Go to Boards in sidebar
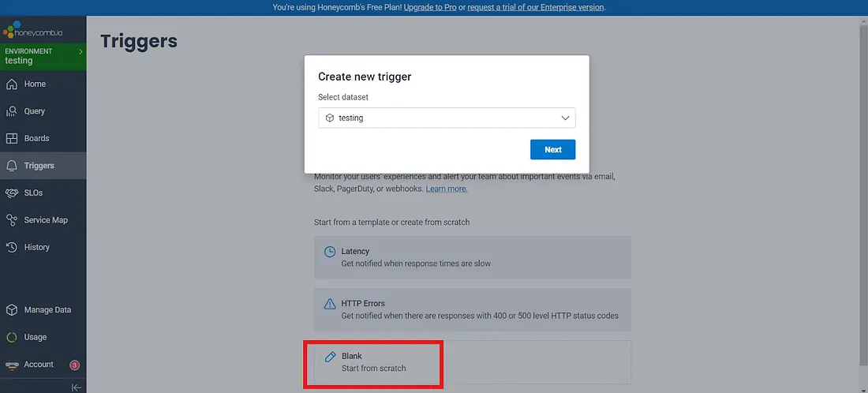The height and width of the screenshot is (393, 868). tap(36, 138)
